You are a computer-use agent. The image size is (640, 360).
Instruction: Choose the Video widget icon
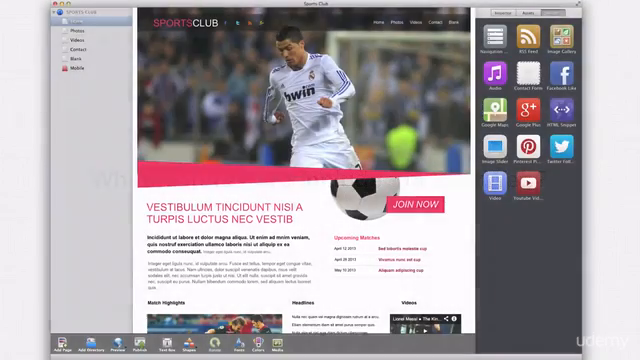click(x=495, y=183)
